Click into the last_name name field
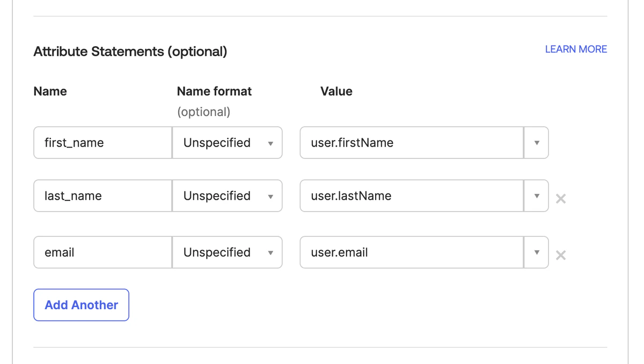Screen dimensions: 644x364 pyautogui.click(x=103, y=196)
